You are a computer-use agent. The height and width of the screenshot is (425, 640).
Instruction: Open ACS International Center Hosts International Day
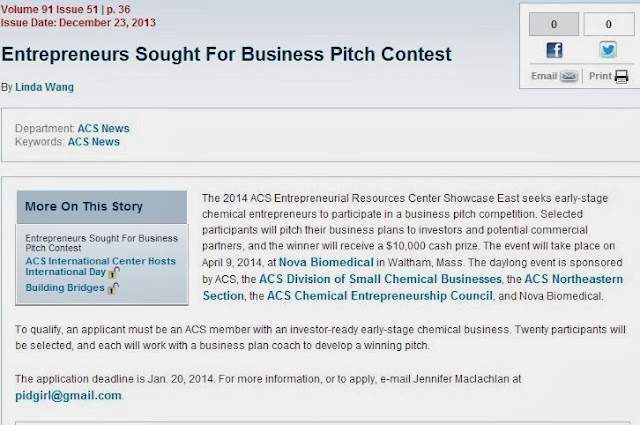click(x=100, y=266)
